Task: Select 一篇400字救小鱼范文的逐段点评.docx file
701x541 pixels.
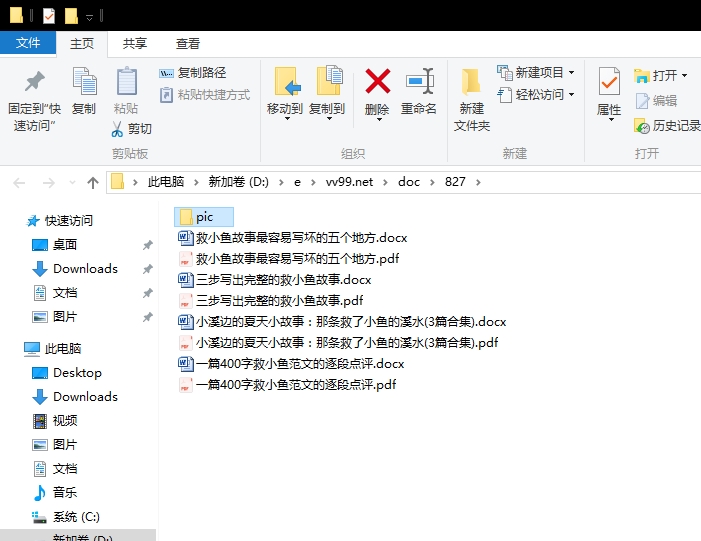Action: click(291, 364)
